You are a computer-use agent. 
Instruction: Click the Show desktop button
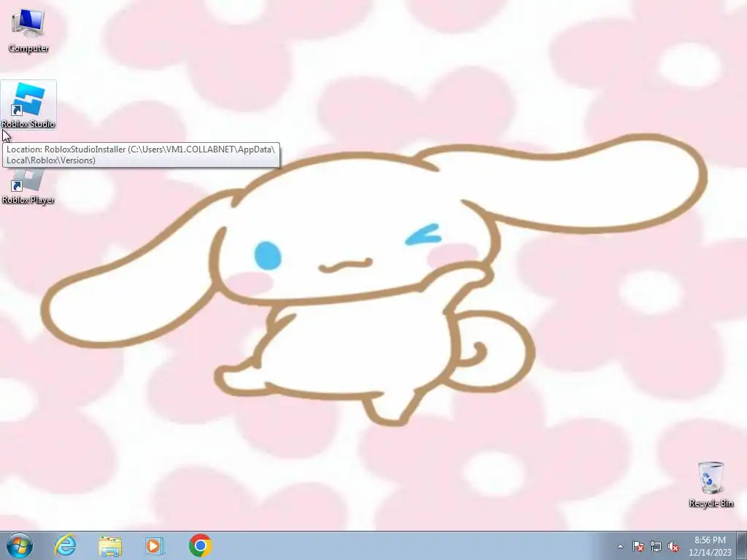(741, 545)
